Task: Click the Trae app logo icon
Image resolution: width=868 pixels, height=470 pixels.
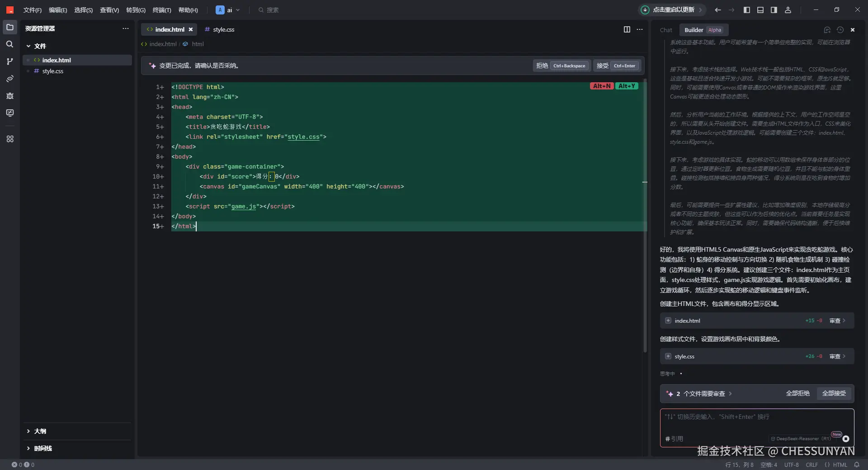Action: pyautogui.click(x=10, y=10)
